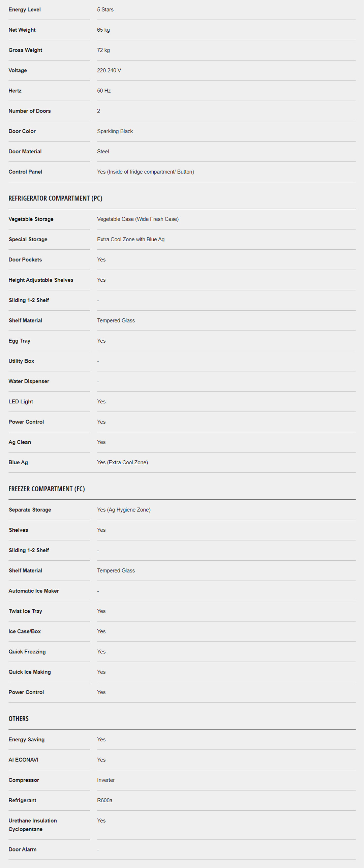This screenshot has height=868, width=364.
Task: Click the '72 kg' gross weight value
Action: point(103,50)
